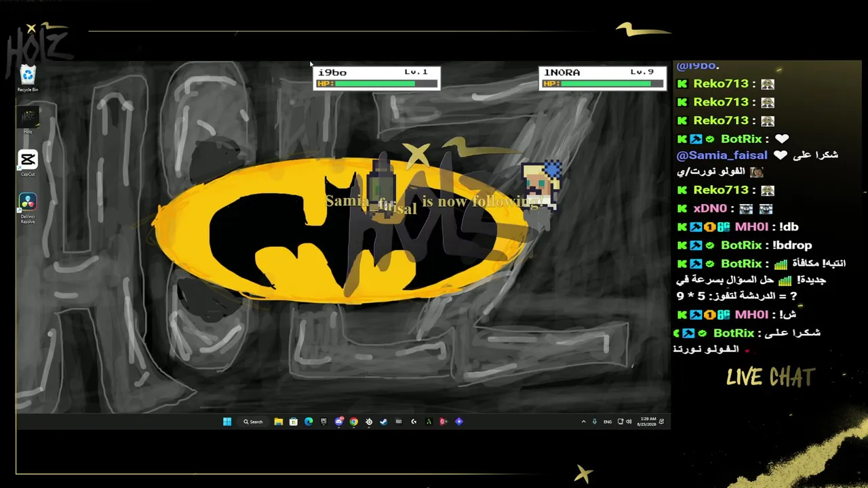Open File Explorer from the taskbar
The height and width of the screenshot is (488, 868).
[278, 422]
